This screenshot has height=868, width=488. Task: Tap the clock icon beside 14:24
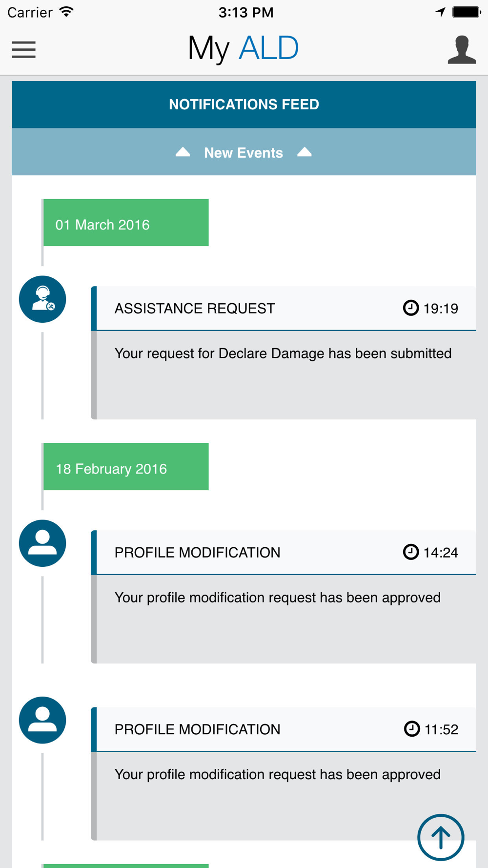point(410,552)
